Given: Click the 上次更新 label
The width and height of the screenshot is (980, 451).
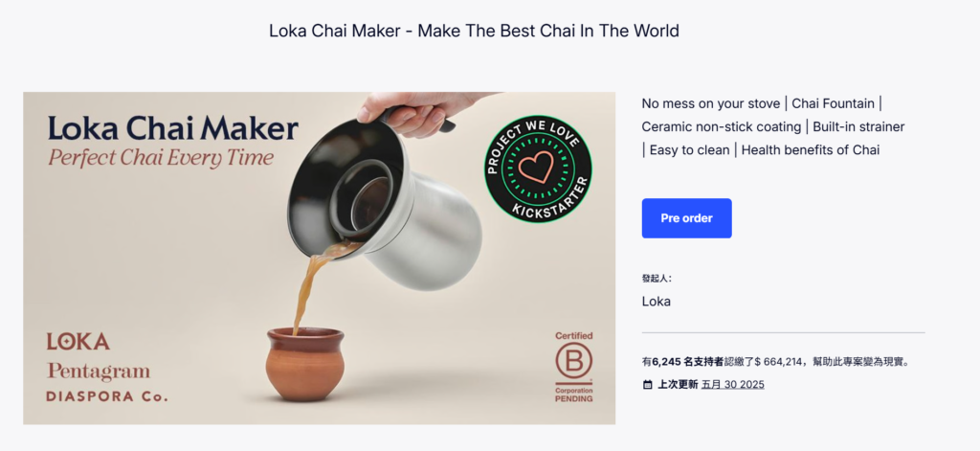Looking at the screenshot, I should (x=678, y=384).
